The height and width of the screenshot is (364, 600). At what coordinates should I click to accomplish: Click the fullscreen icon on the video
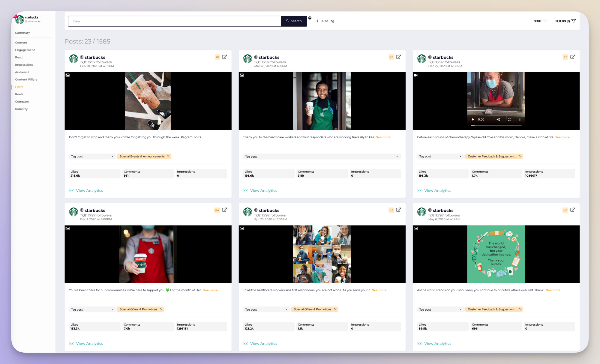pyautogui.click(x=509, y=119)
